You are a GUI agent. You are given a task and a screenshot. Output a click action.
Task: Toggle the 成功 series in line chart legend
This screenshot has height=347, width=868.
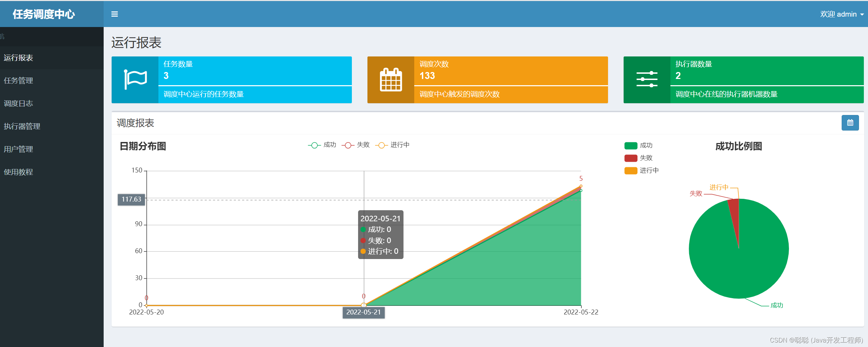(322, 145)
